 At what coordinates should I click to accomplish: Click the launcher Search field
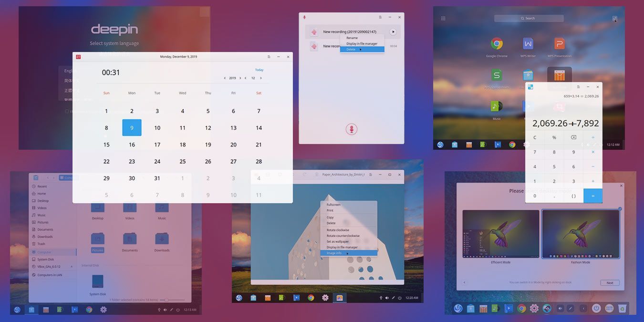pyautogui.click(x=529, y=18)
